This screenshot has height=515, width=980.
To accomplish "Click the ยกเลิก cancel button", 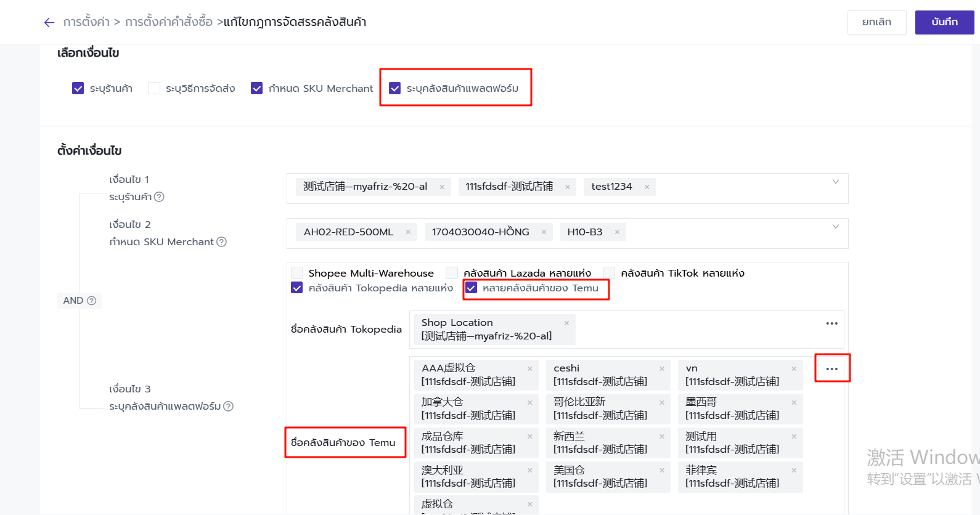I will (876, 22).
